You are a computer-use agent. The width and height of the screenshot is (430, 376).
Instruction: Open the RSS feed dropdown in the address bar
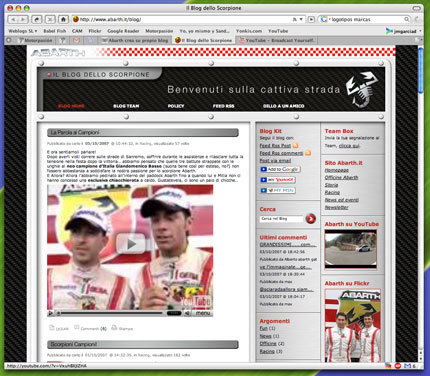point(297,19)
